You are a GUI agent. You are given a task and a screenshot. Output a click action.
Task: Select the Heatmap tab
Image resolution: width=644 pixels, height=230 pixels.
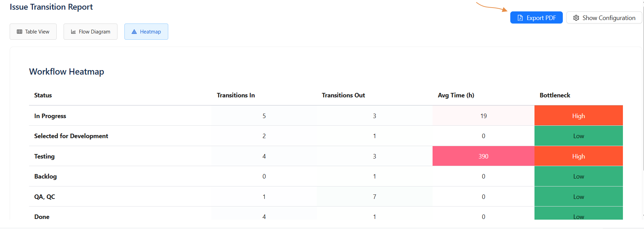click(146, 32)
